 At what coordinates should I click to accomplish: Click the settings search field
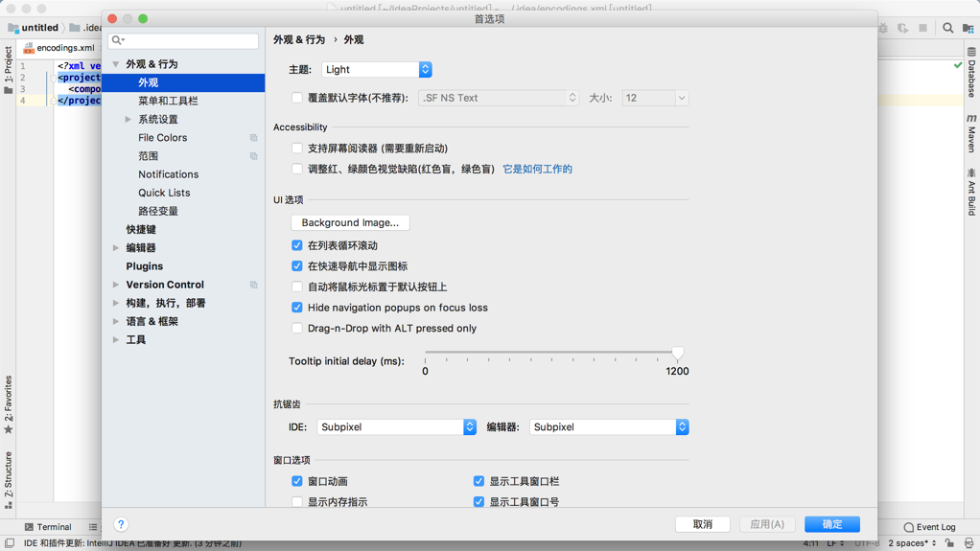click(x=183, y=40)
